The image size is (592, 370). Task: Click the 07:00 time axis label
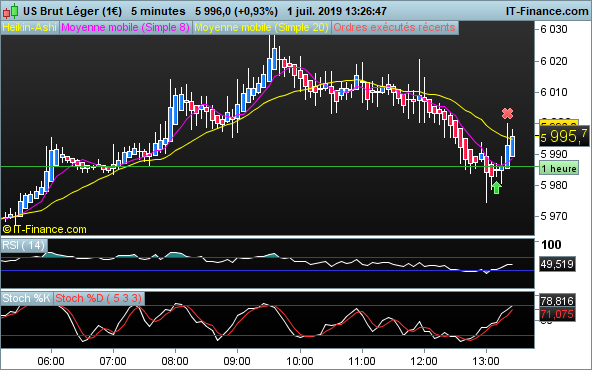click(x=113, y=361)
